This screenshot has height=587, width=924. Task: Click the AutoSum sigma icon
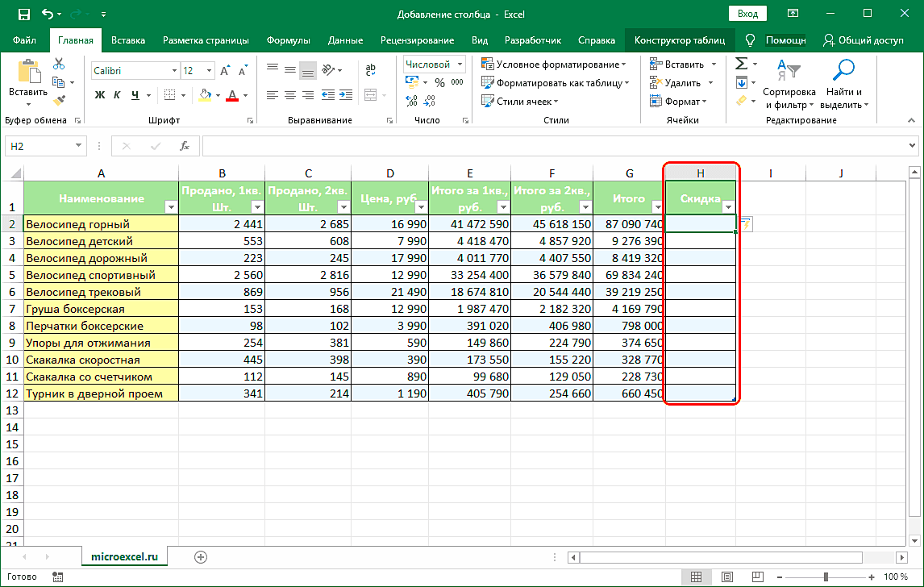tap(741, 64)
